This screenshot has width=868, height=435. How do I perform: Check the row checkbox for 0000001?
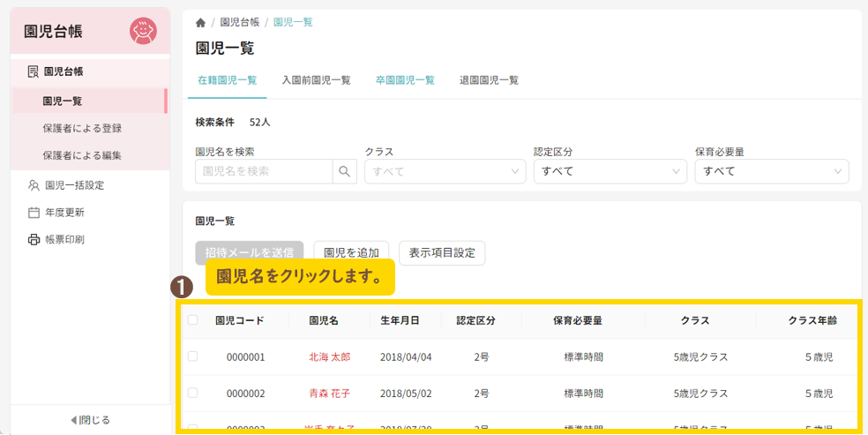click(193, 356)
